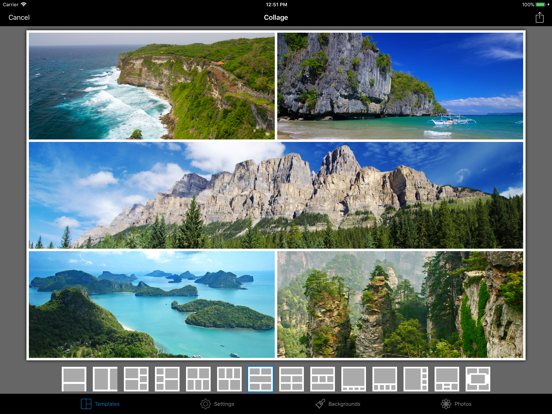The width and height of the screenshot is (552, 414).
Task: Open the Backgrounds tab
Action: pyautogui.click(x=338, y=404)
